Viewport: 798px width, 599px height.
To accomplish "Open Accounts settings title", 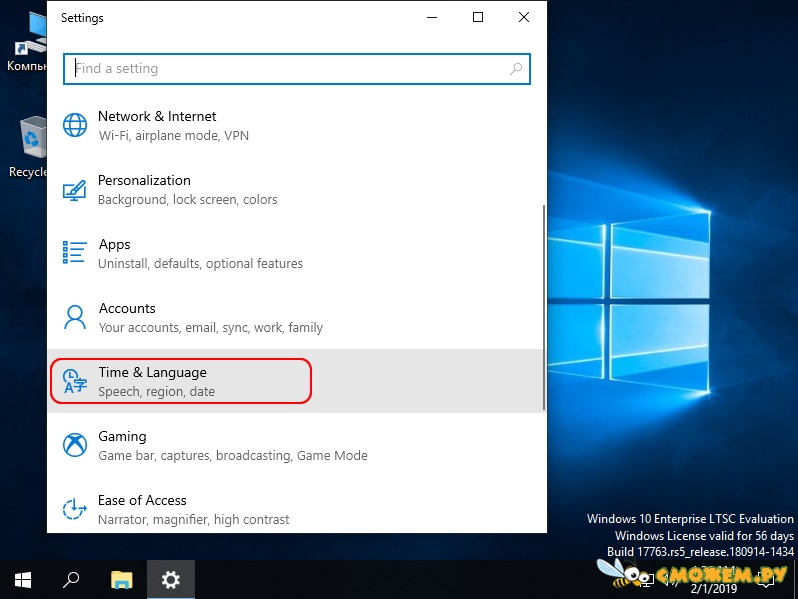I will click(127, 308).
